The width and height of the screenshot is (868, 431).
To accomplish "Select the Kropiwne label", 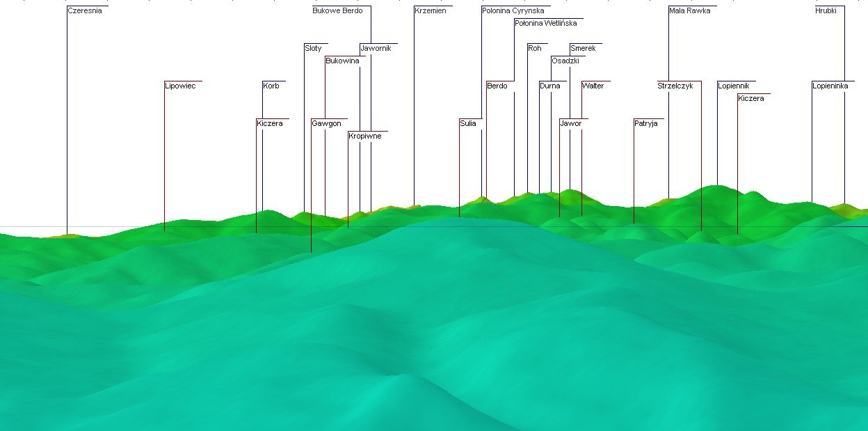I will click(x=365, y=136).
